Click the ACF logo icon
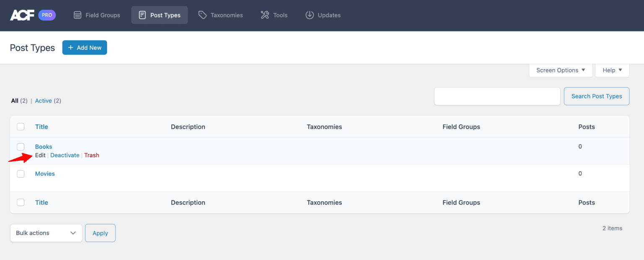This screenshot has height=260, width=644. [x=21, y=15]
